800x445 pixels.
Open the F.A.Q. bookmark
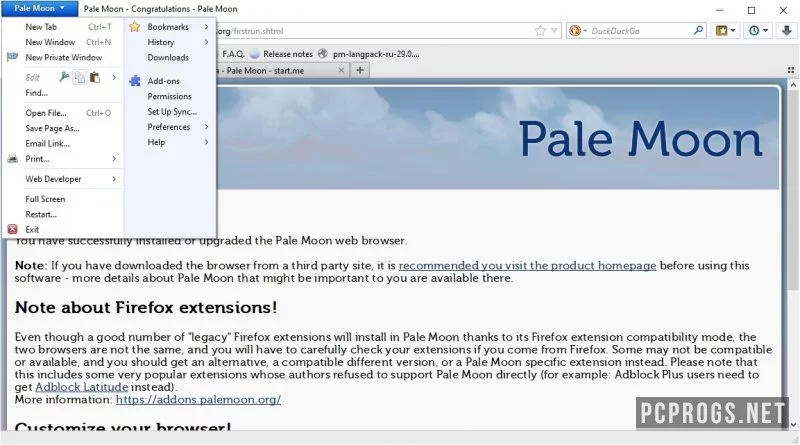[x=233, y=54]
